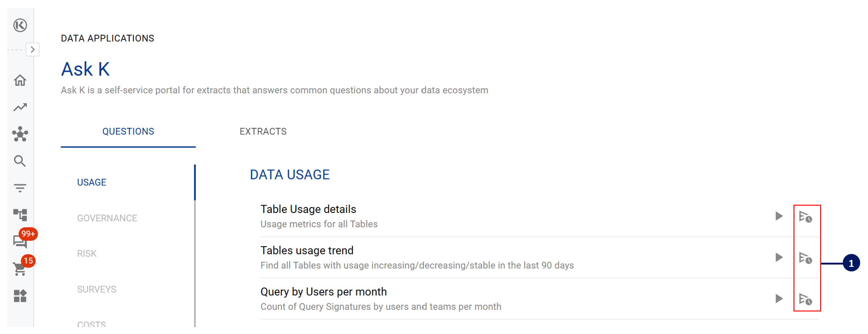The width and height of the screenshot is (868, 334).
Task: Open the hierarchy tree icon
Action: pyautogui.click(x=20, y=214)
